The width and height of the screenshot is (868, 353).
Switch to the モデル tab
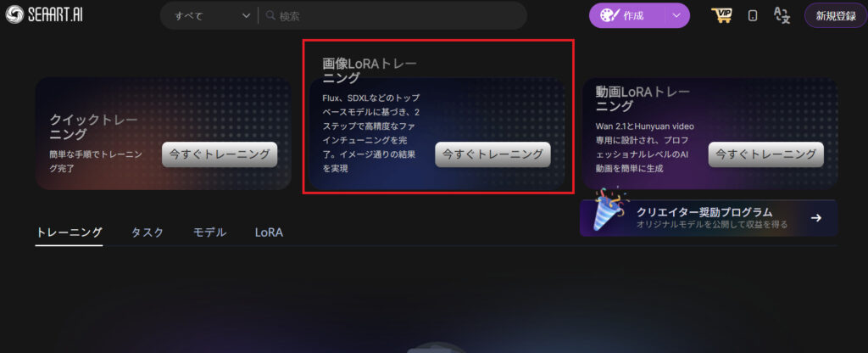click(209, 233)
